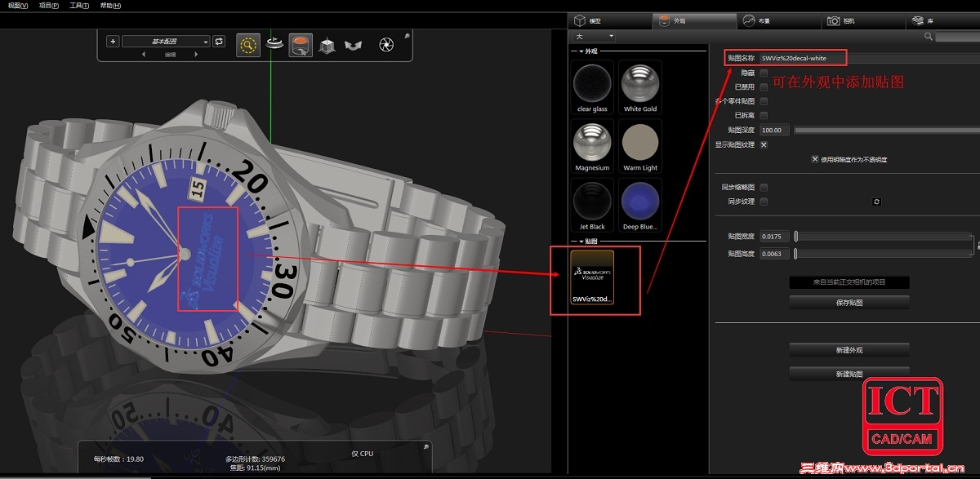Add a new configuration with the plus button
Viewport: 980px width, 479px height.
(113, 42)
